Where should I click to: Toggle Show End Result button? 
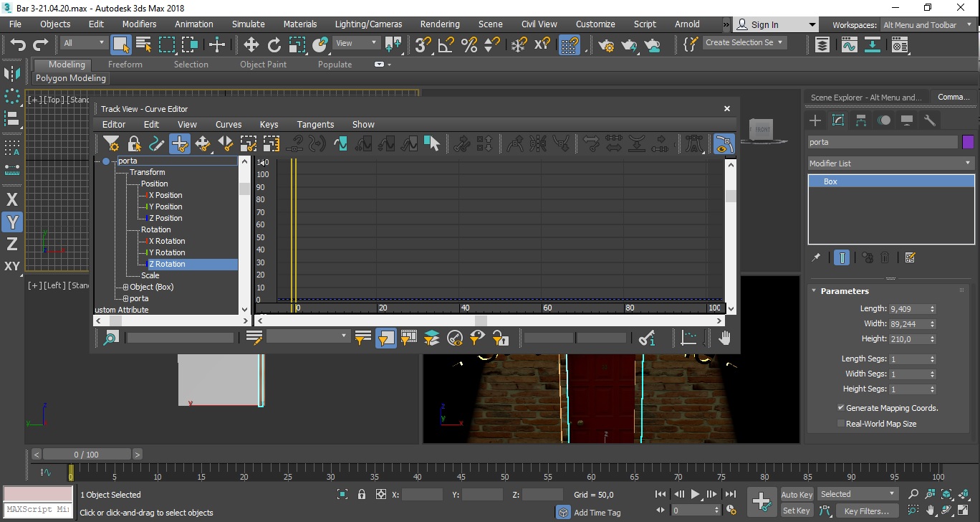point(842,257)
